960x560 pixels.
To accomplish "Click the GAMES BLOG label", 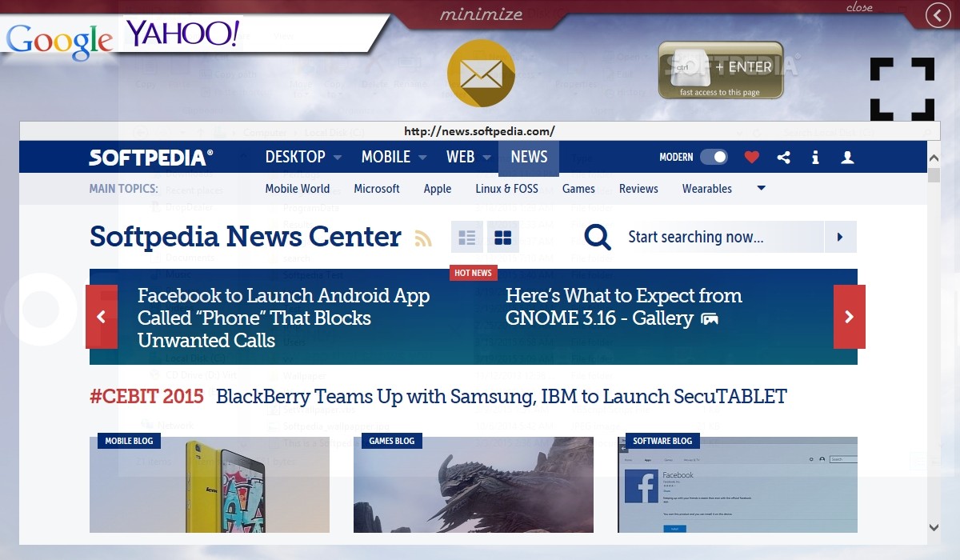I will (392, 441).
